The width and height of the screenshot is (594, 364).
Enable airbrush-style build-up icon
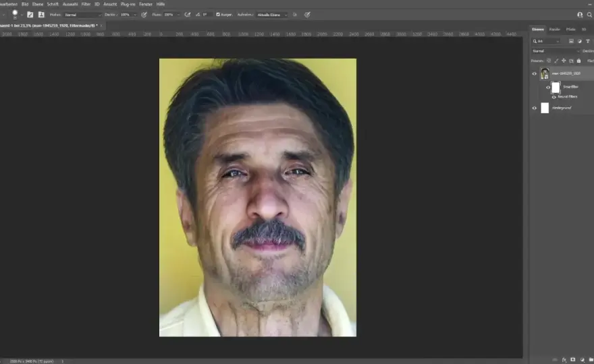188,15
